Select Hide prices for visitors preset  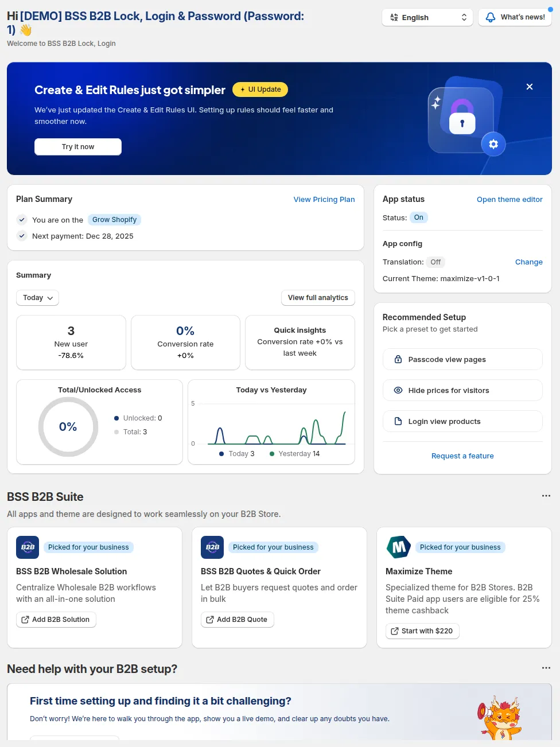(462, 391)
